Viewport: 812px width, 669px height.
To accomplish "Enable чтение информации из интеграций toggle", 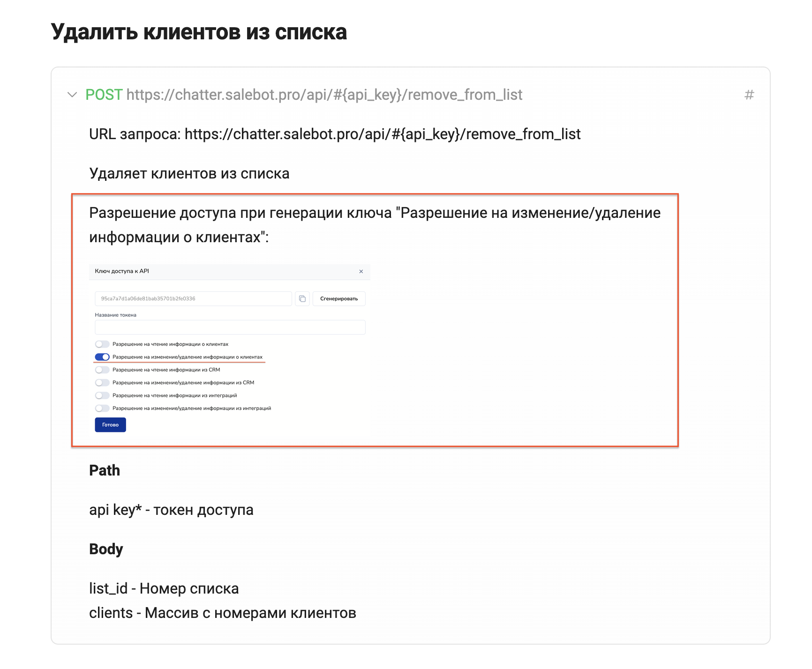I will [x=102, y=395].
